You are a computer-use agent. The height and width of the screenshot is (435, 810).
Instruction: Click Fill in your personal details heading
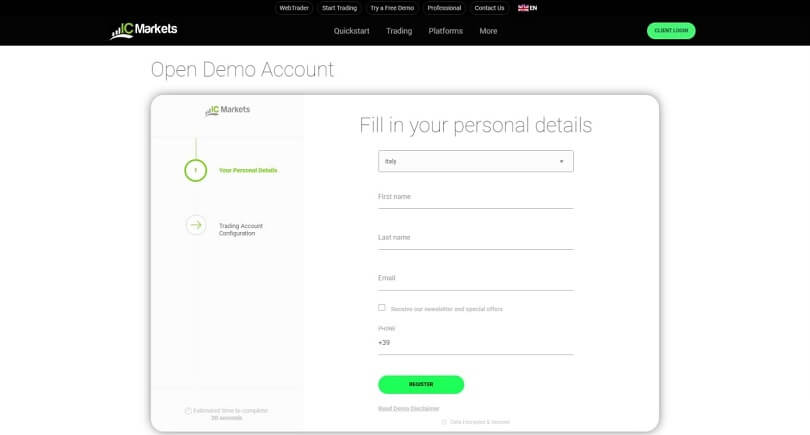coord(476,126)
